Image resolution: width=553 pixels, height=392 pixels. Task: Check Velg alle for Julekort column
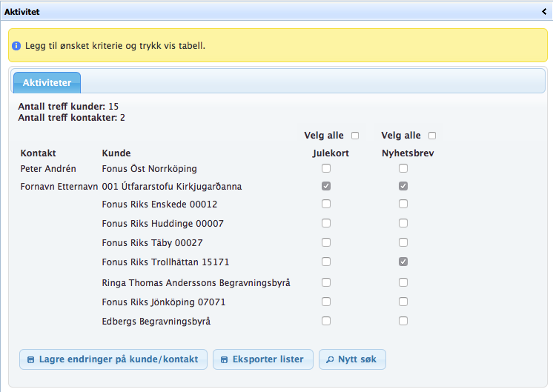pos(355,136)
